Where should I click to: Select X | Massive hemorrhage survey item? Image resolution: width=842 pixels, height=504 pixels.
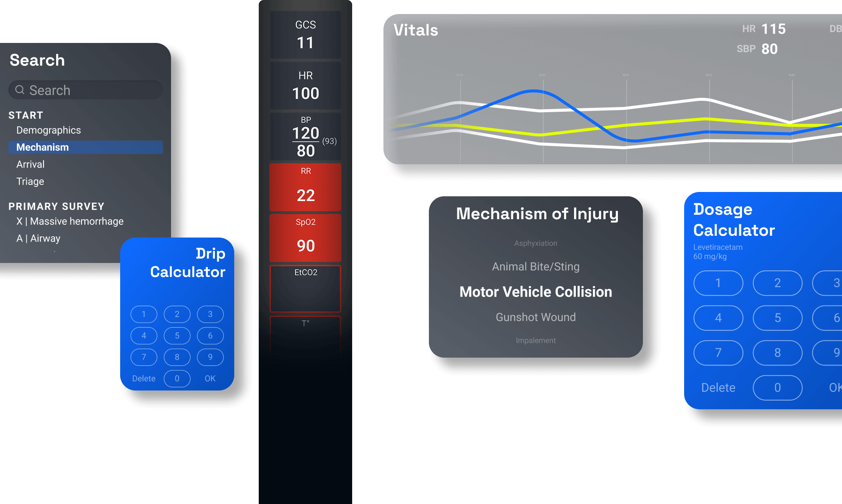70,221
